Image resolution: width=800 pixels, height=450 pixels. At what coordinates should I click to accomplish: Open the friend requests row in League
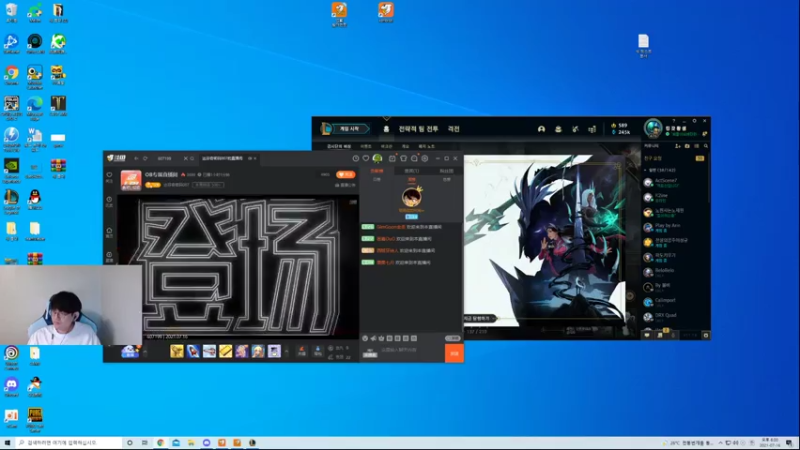674,159
